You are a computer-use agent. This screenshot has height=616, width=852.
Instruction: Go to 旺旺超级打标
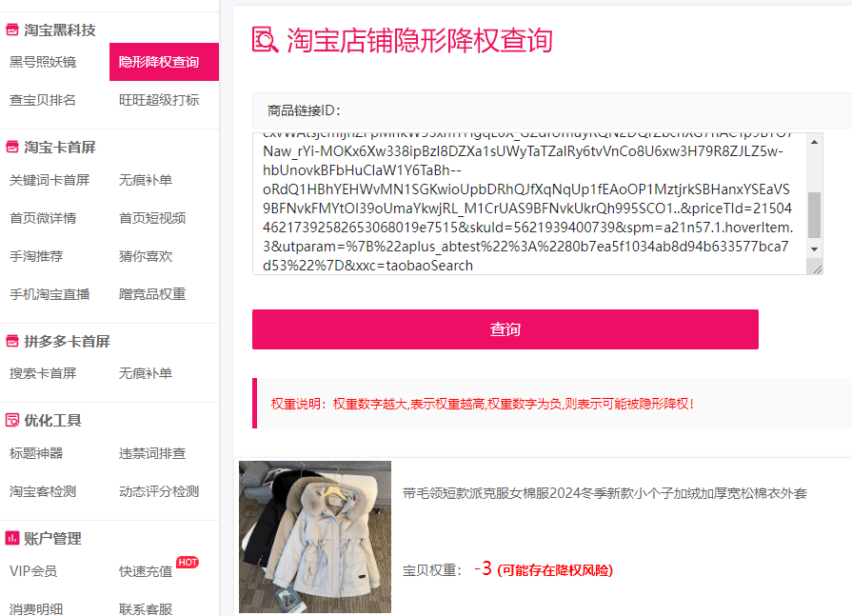159,100
